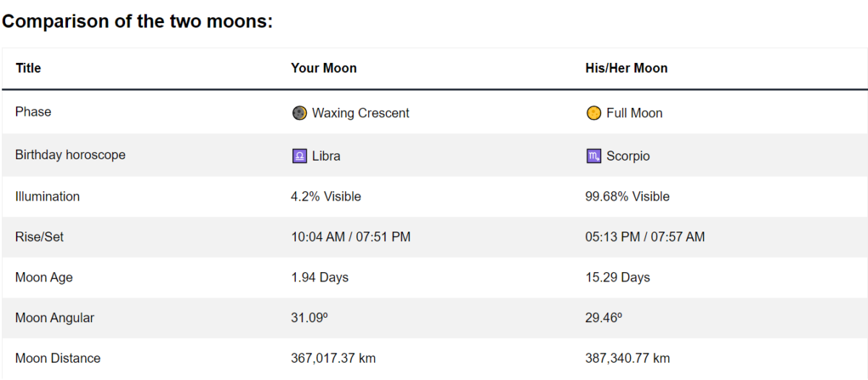The width and height of the screenshot is (868, 380).
Task: Click the Libra zodiac sign icon
Action: coord(299,156)
